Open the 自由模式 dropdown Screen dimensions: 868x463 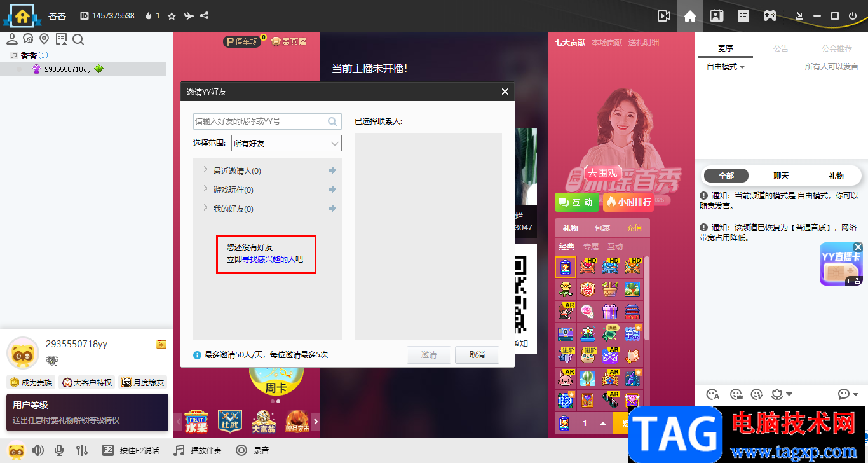click(726, 67)
